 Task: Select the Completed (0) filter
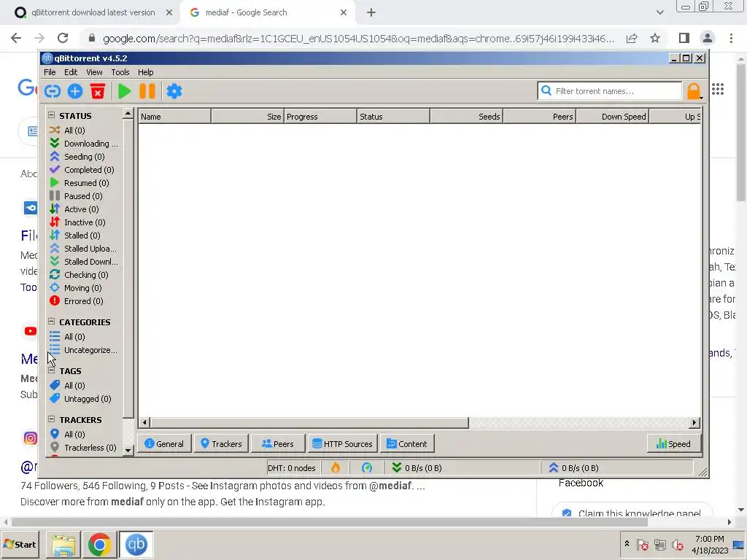pyautogui.click(x=82, y=170)
